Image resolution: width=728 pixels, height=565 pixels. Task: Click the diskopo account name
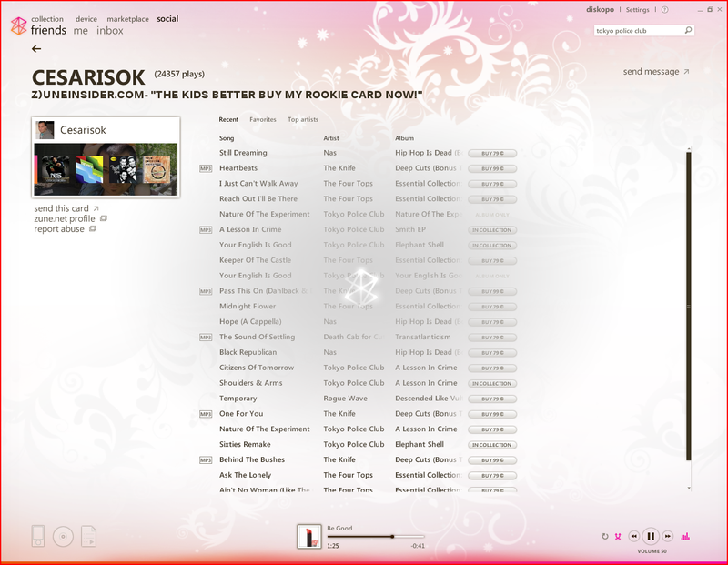pyautogui.click(x=600, y=10)
